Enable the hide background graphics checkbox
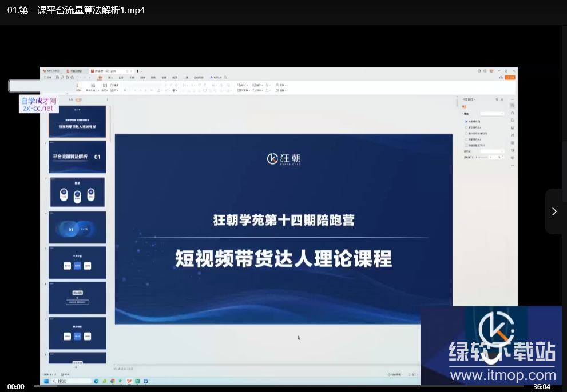Image resolution: width=567 pixels, height=392 pixels. pos(466,145)
